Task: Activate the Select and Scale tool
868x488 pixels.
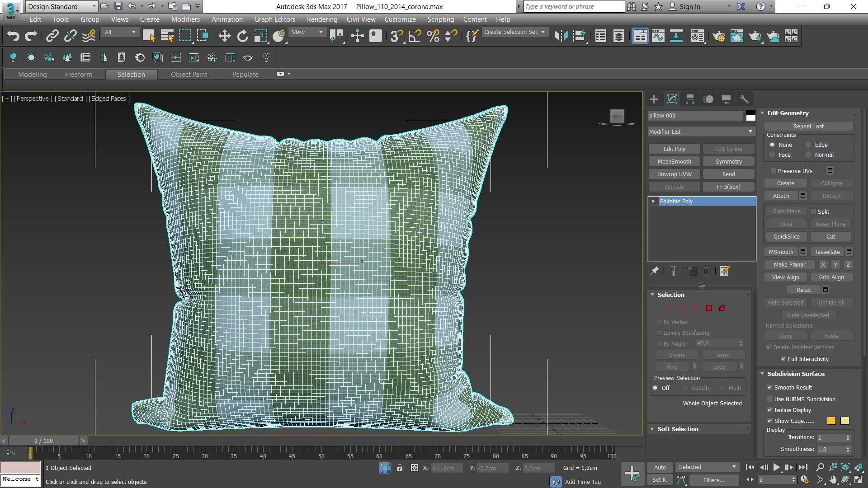Action: tap(260, 36)
